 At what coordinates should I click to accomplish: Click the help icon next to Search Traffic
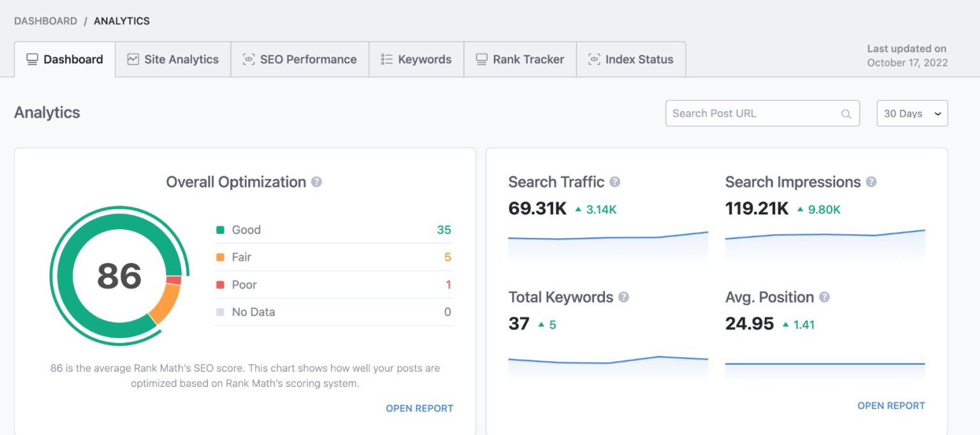[614, 182]
